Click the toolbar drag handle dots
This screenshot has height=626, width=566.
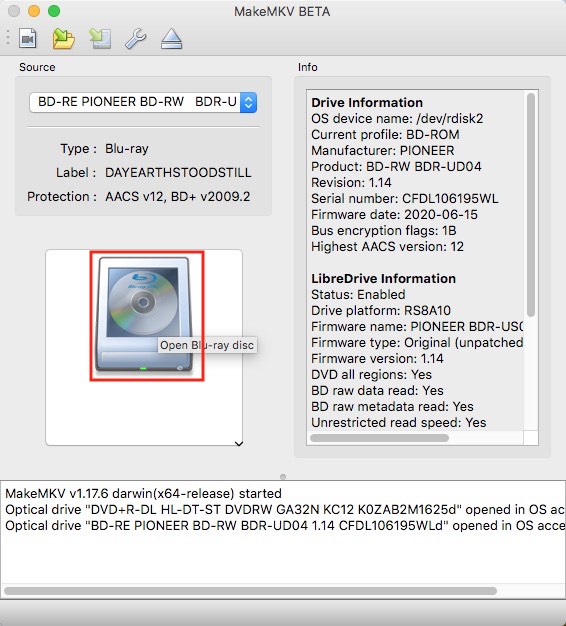click(x=8, y=39)
